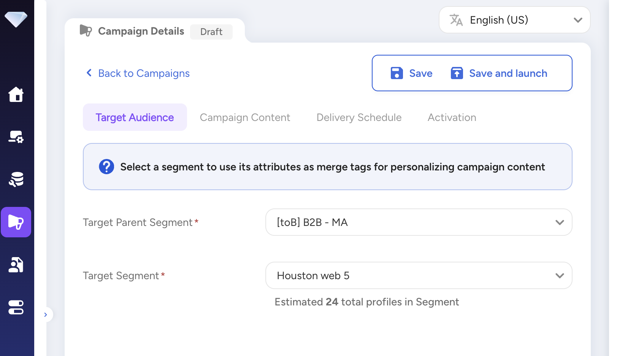Select the campaigns megaphone sidebar icon
Image resolution: width=644 pixels, height=356 pixels.
click(16, 222)
